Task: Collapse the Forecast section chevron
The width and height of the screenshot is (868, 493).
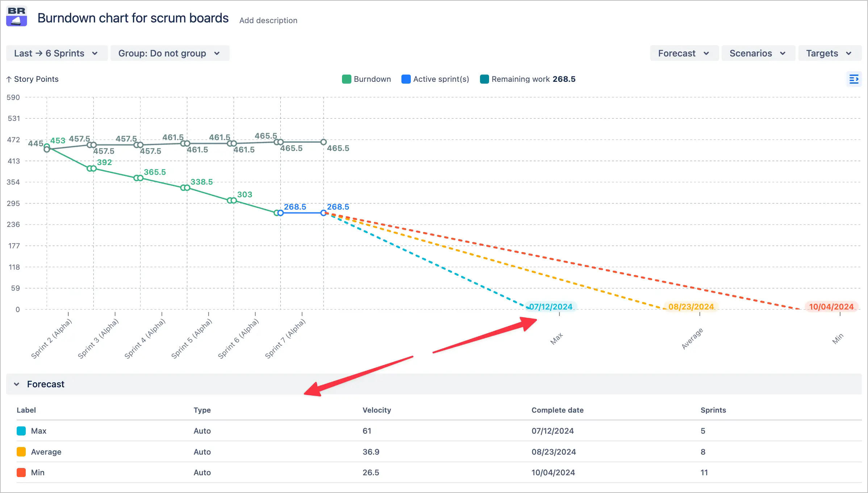Action: click(17, 384)
